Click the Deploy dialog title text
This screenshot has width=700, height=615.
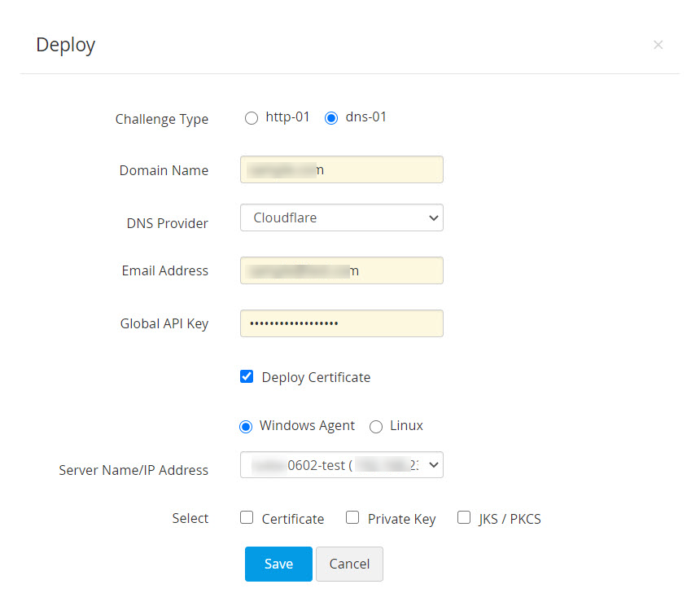click(x=64, y=45)
